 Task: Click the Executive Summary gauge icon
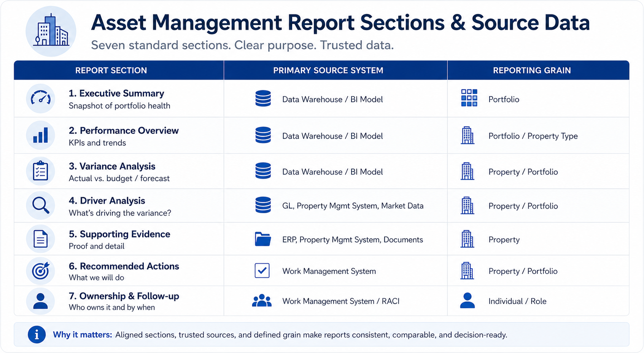click(x=41, y=98)
